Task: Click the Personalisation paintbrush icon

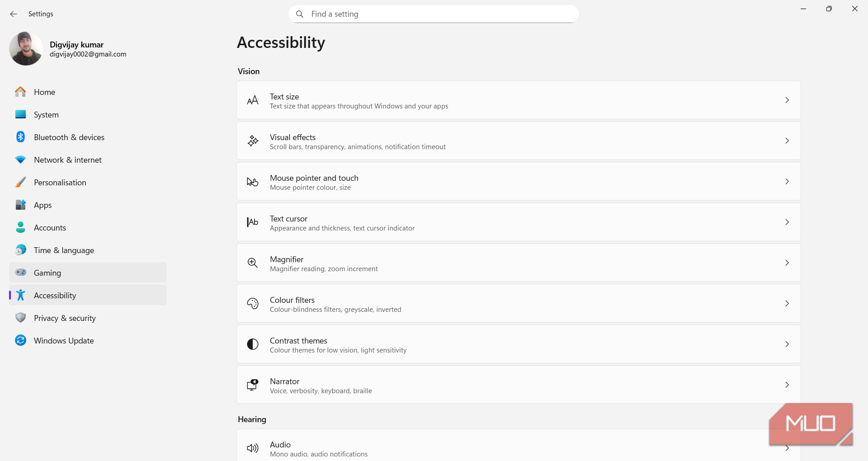Action: click(20, 182)
